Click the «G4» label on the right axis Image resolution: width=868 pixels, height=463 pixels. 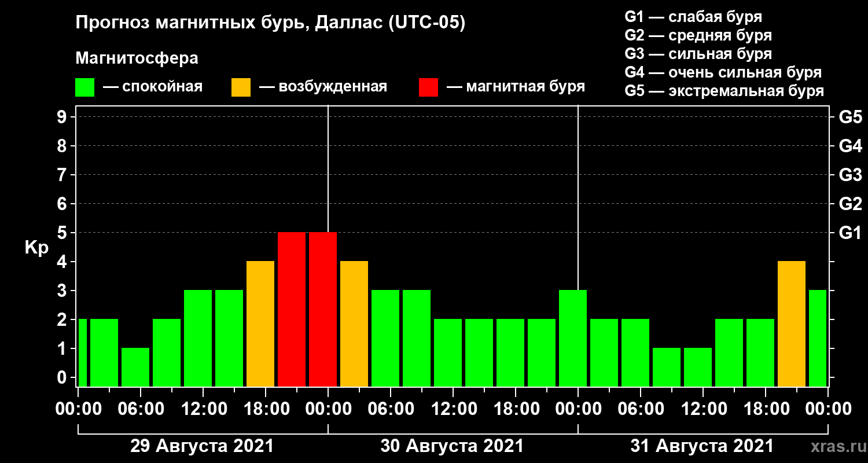(x=850, y=146)
